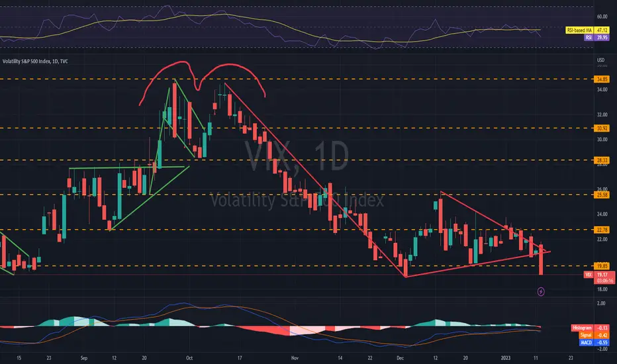Open the USD currency selector on price axis

tap(600, 60)
